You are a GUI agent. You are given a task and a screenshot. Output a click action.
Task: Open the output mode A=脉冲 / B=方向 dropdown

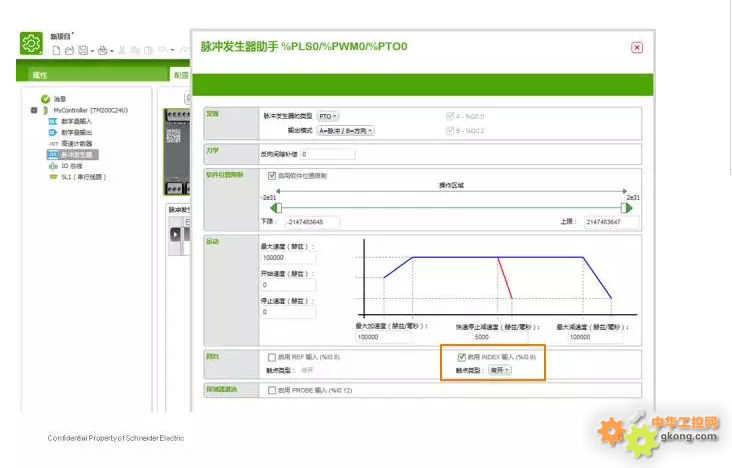[x=345, y=130]
